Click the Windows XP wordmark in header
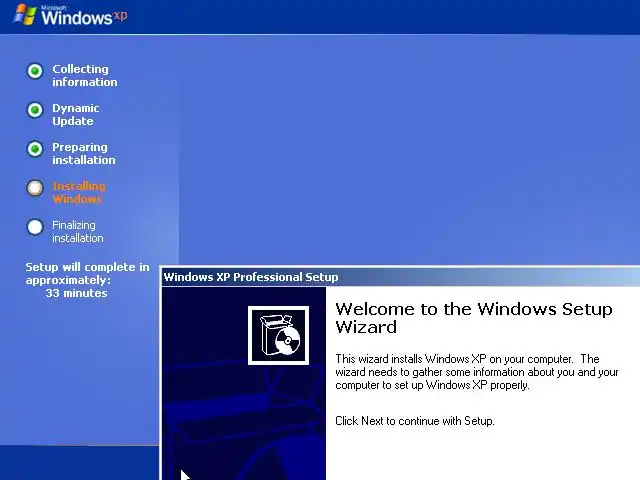 point(84,17)
